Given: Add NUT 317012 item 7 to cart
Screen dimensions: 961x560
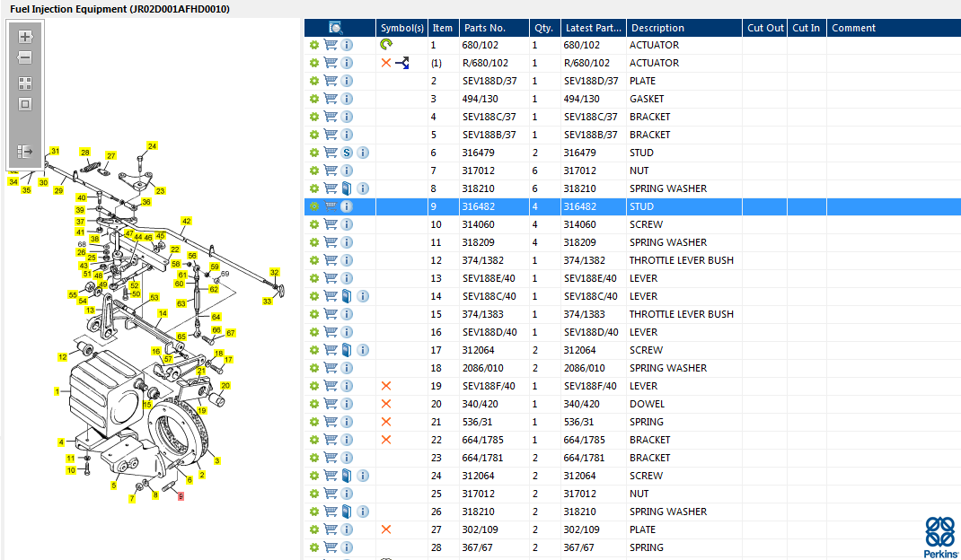Looking at the screenshot, I should tap(331, 171).
